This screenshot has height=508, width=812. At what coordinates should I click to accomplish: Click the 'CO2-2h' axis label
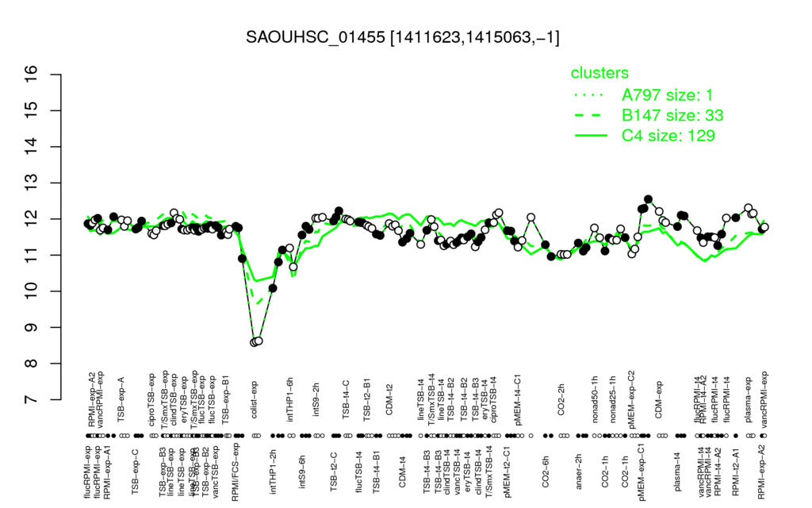[561, 400]
